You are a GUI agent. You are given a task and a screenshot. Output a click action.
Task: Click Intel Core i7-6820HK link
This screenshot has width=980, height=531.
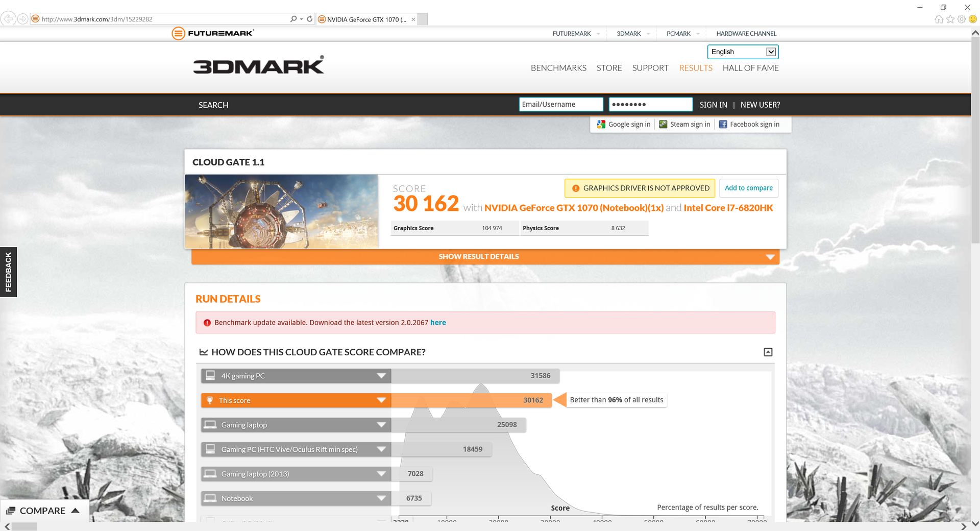728,208
